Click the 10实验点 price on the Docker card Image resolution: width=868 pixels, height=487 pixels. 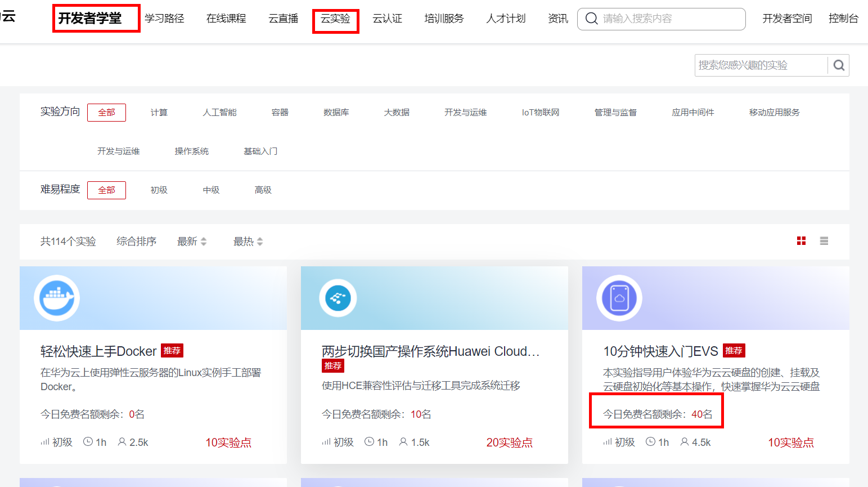click(x=228, y=443)
